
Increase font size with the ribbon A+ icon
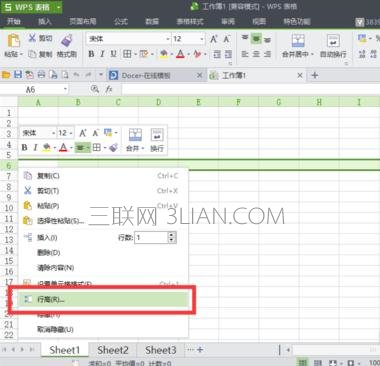(214, 39)
